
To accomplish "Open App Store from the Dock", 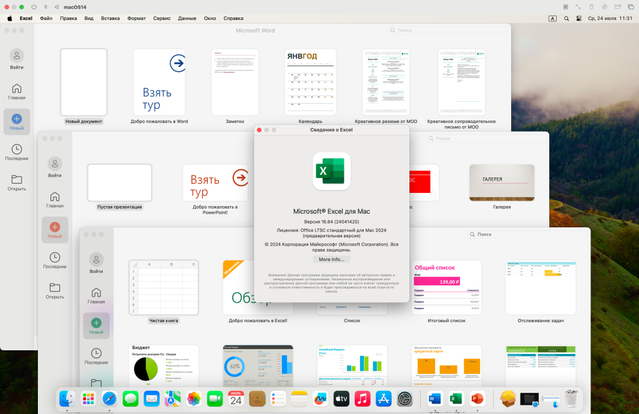I will click(383, 399).
